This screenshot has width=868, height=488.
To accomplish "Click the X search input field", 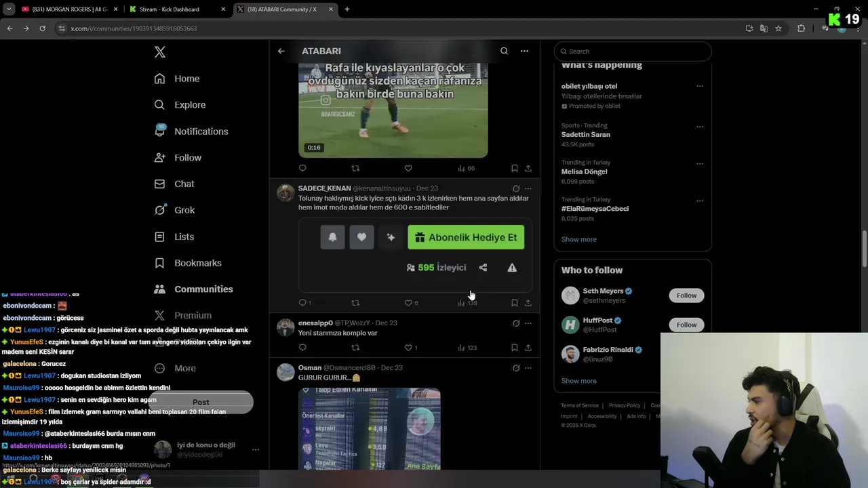I will coord(633,52).
